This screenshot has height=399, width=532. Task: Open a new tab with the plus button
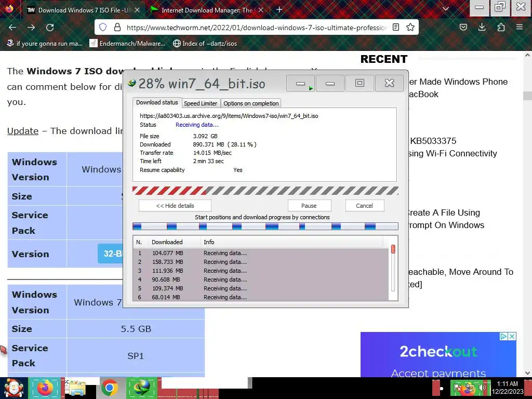click(279, 9)
